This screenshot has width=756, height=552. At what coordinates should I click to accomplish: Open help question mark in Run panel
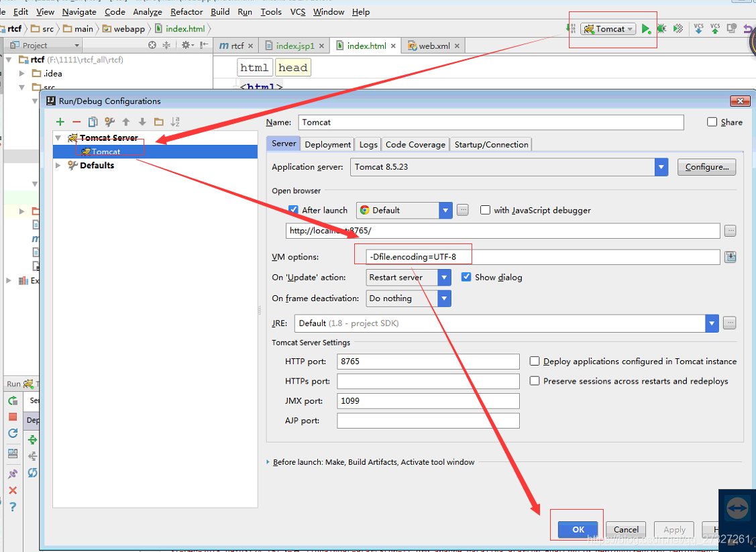click(13, 506)
